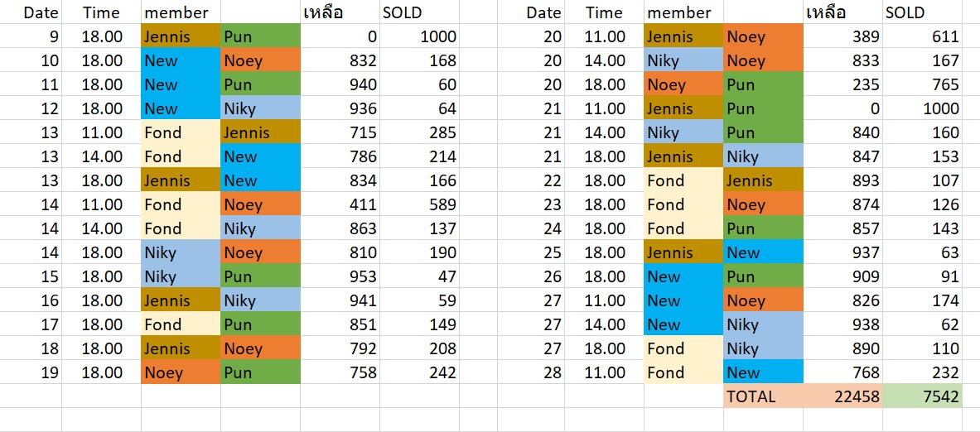Select the New cell on date 28
This screenshot has width=980, height=432.
(762, 372)
